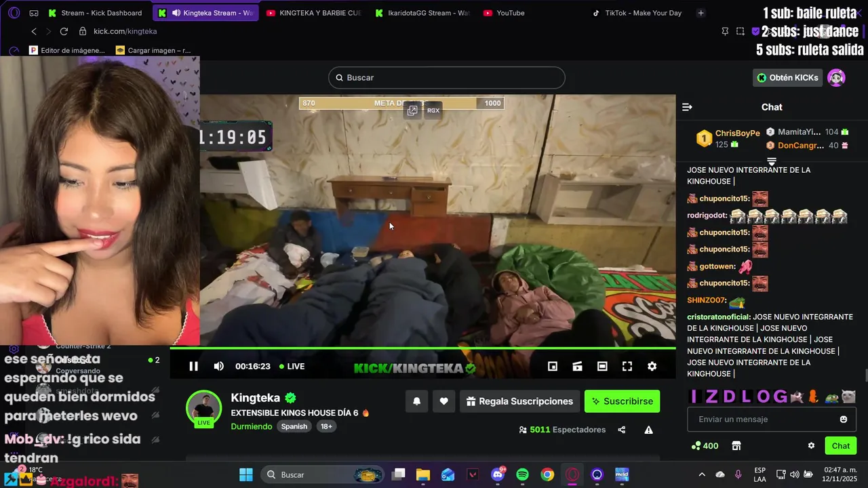The height and width of the screenshot is (488, 868).
Task: Click the 18+ tag
Action: [x=326, y=426]
